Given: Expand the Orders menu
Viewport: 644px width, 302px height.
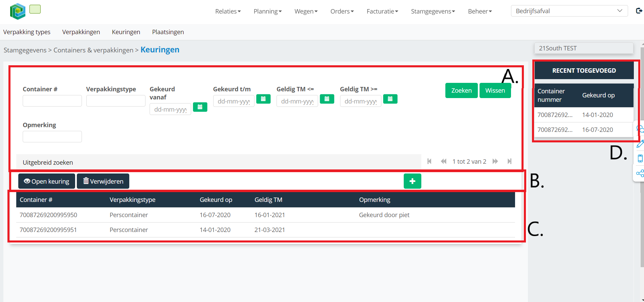Looking at the screenshot, I should tap(342, 11).
